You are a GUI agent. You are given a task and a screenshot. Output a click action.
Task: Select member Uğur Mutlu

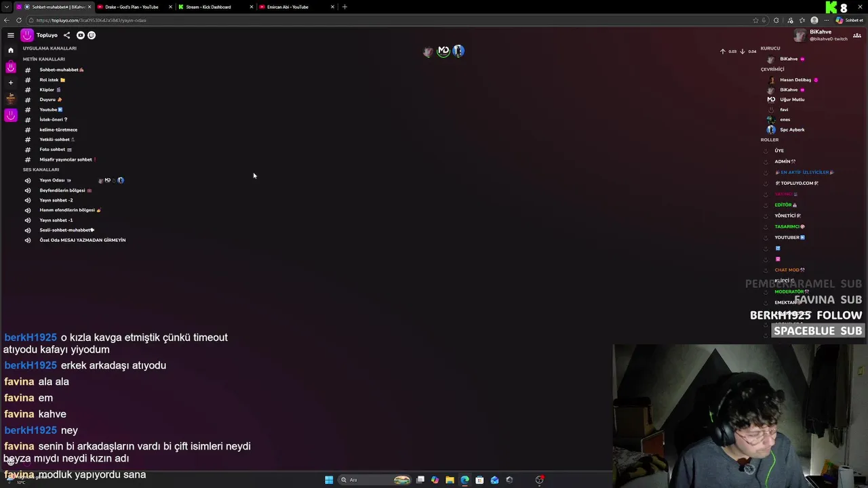[x=792, y=100]
